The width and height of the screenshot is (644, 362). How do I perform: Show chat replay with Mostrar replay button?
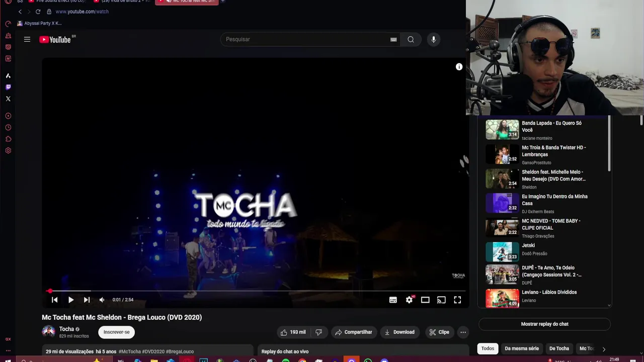tap(544, 324)
